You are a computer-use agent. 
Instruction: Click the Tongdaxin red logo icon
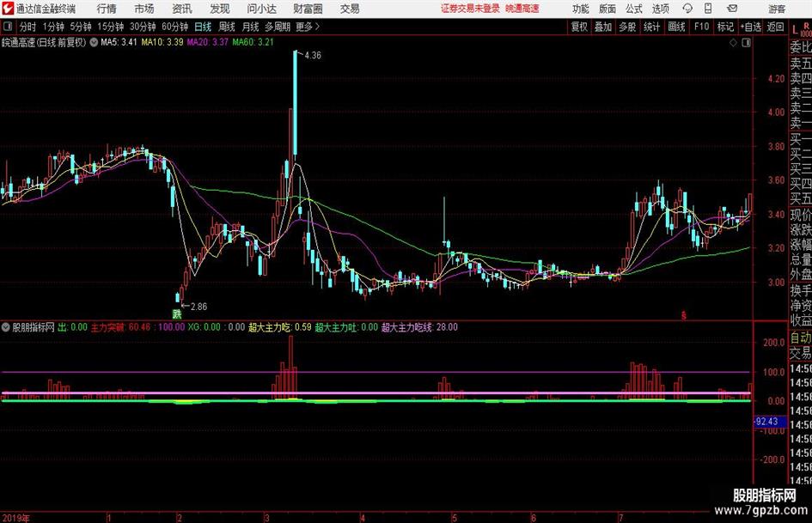[x=8, y=9]
